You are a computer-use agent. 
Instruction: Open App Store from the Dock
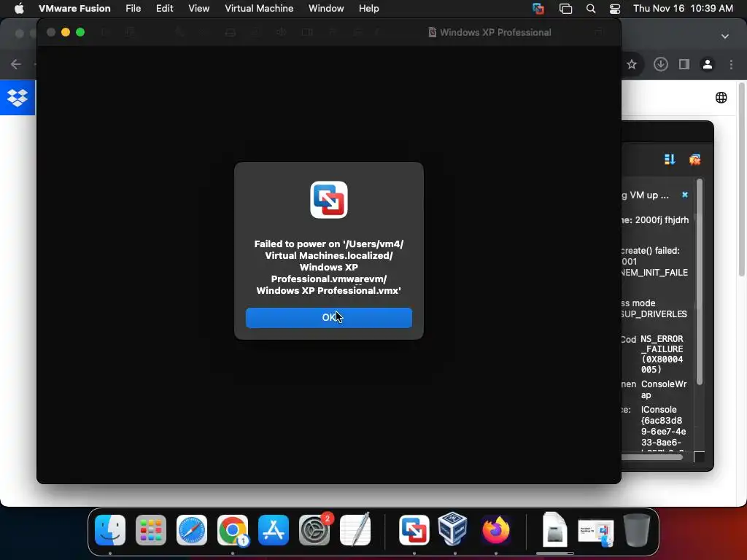(x=274, y=530)
